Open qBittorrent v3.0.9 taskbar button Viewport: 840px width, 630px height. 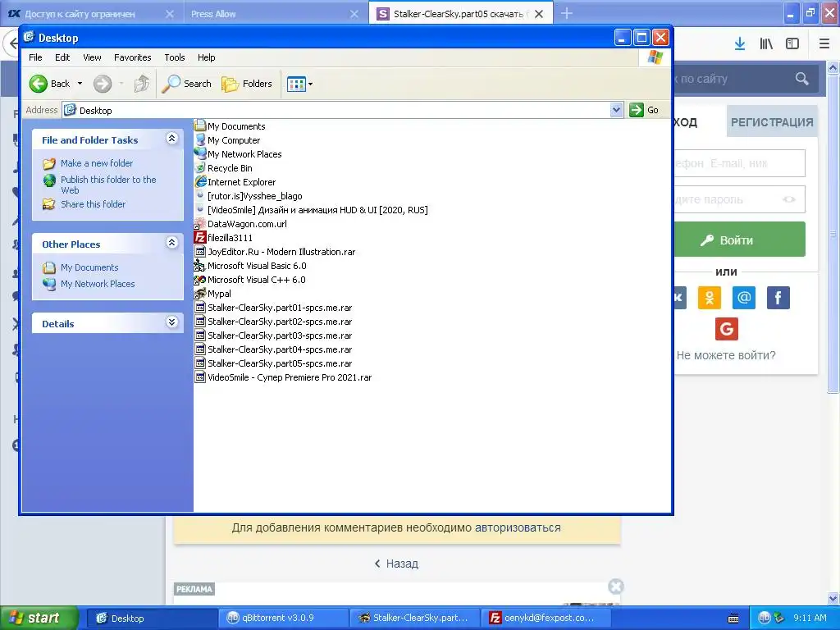click(x=283, y=618)
